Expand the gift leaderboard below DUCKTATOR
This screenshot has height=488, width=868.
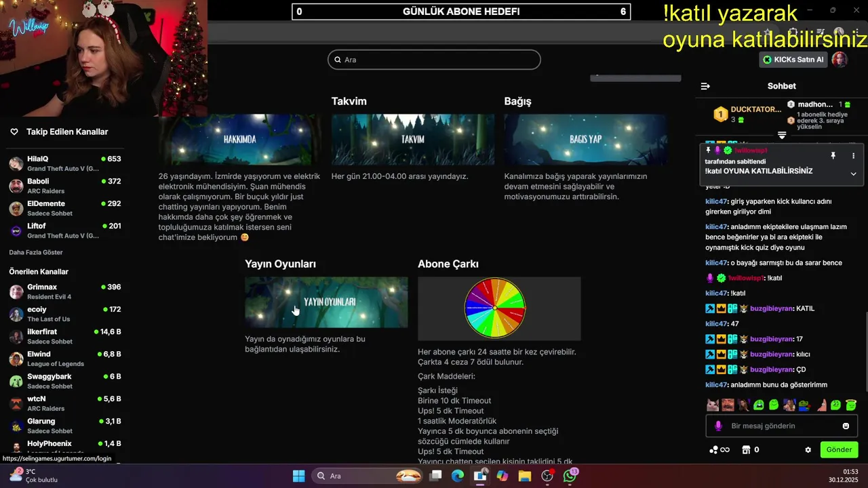pos(782,136)
